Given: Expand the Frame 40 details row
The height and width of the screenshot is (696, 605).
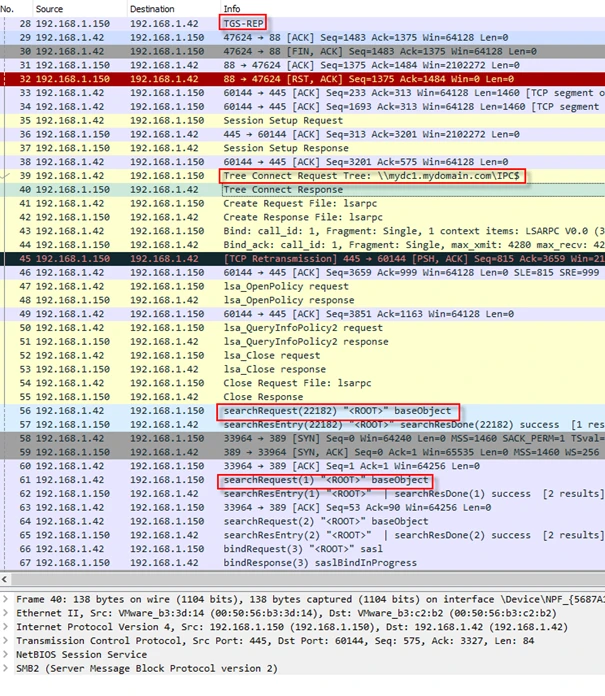Looking at the screenshot, I should point(6,597).
